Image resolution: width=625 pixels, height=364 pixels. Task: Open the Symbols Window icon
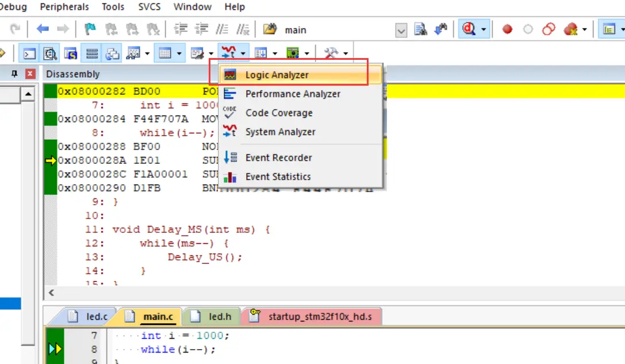tap(71, 53)
